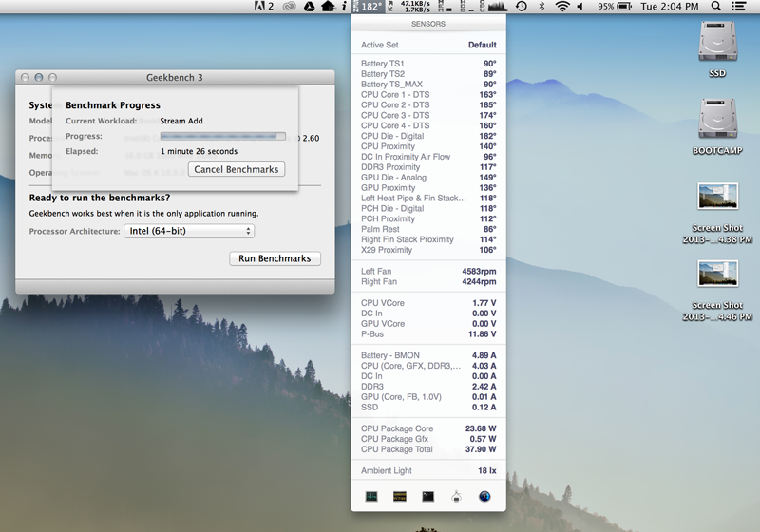
Task: Select P-Bus 11.86 V row
Action: 428,333
